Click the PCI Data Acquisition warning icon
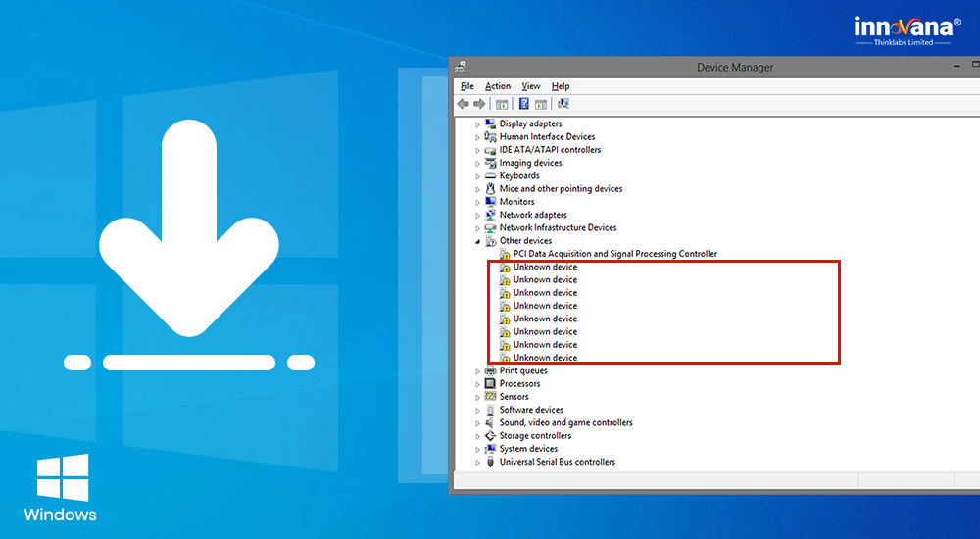This screenshot has height=539, width=980. (505, 254)
